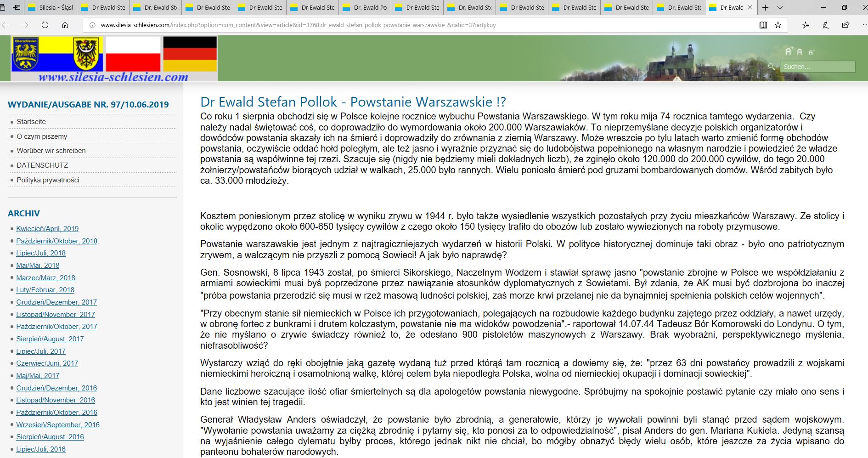Reset font size with middle A icon
This screenshot has width=868, height=458.
coord(800,52)
